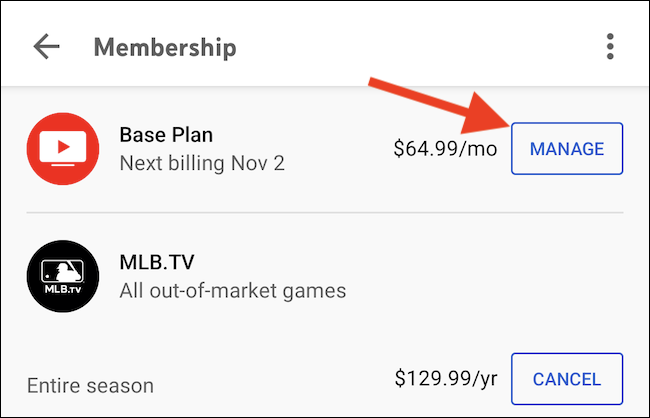This screenshot has width=650, height=418.
Task: Click the red YouTube TV logo
Action: click(62, 149)
